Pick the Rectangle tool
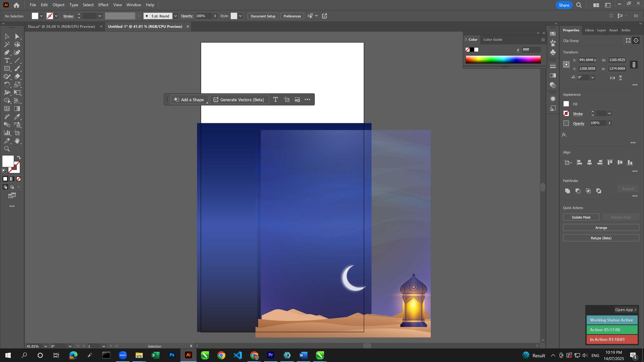The height and width of the screenshot is (362, 644). [x=7, y=68]
